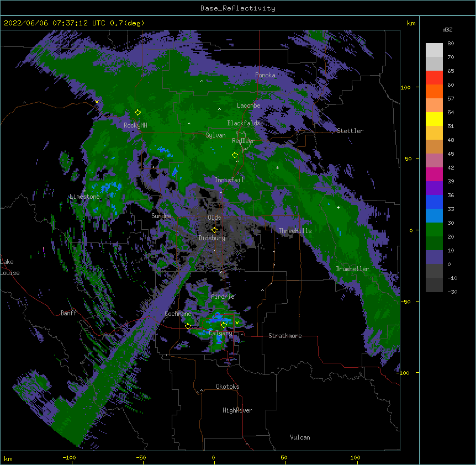Screen dimensions: 476x465
Task: Click the yellow V marker northeast of Calgary
Action: (x=237, y=323)
